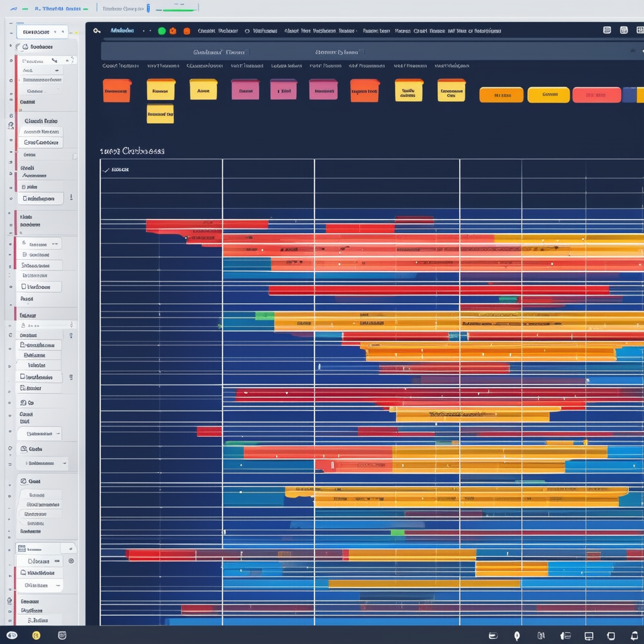Tick the sidebar checkbox beside the exclamation mark

[x=25, y=198]
